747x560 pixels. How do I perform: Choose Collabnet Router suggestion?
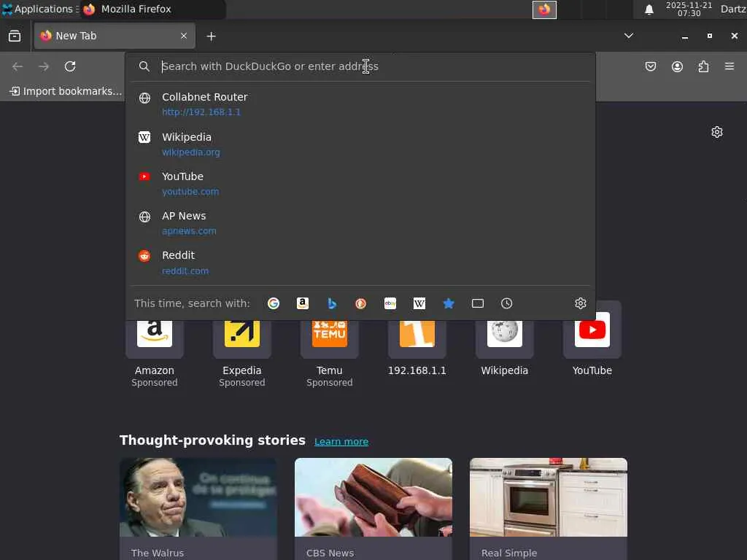tap(360, 104)
